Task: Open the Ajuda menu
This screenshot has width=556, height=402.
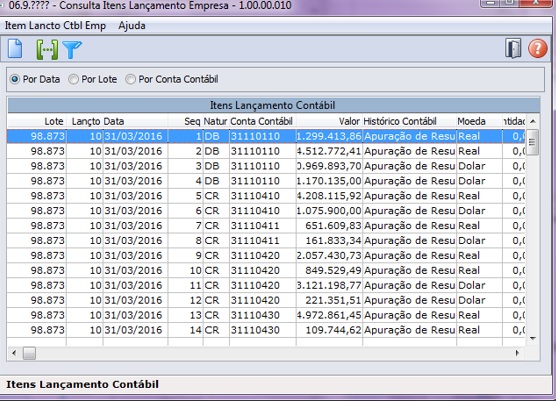Action: tap(132, 26)
